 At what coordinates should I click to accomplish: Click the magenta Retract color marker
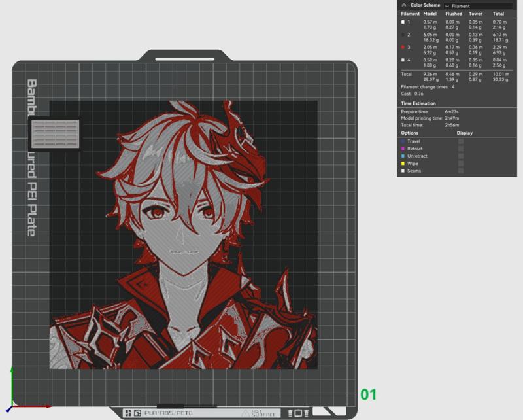(x=403, y=149)
